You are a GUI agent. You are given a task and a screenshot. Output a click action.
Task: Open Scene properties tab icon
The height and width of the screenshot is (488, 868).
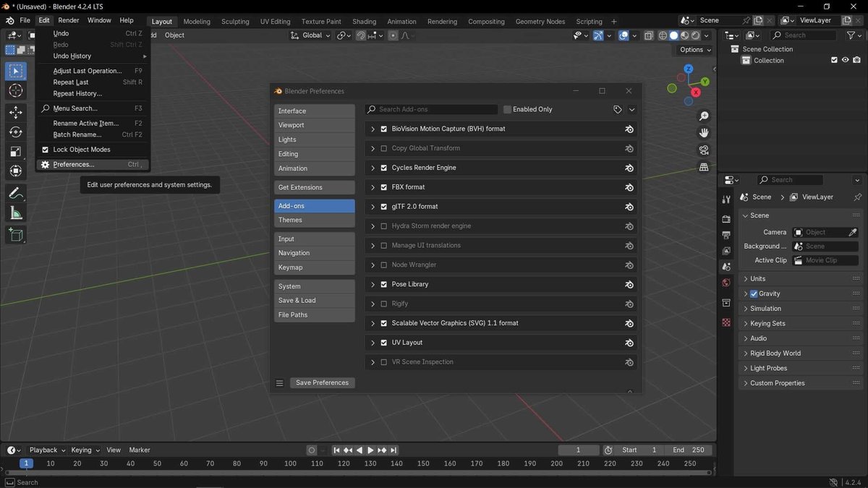(726, 266)
